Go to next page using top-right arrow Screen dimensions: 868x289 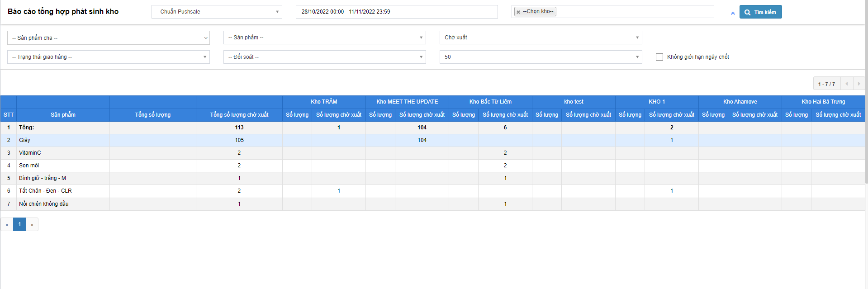tap(859, 84)
